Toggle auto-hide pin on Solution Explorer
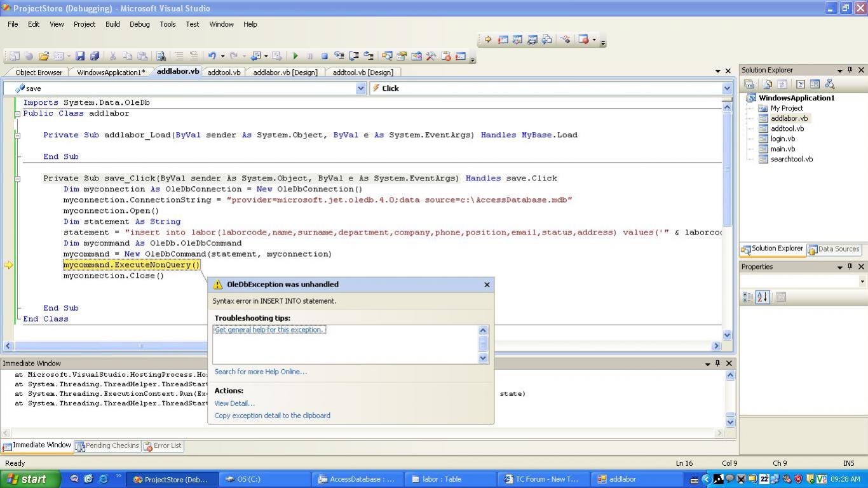Viewport: 868px width, 488px height. coord(850,70)
